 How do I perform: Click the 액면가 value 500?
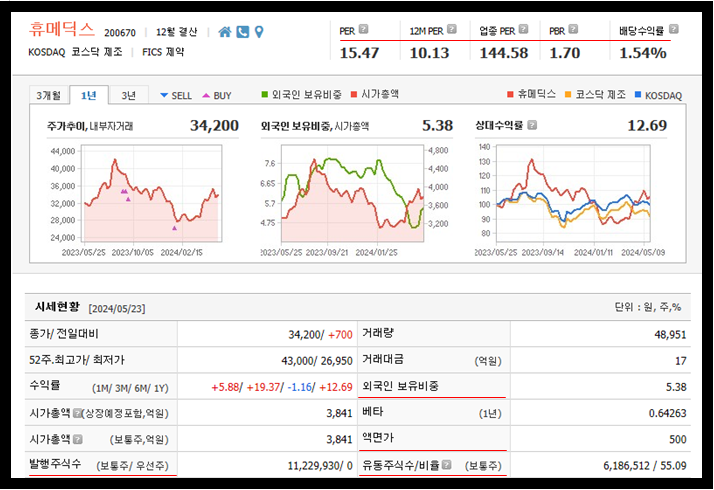(678, 439)
